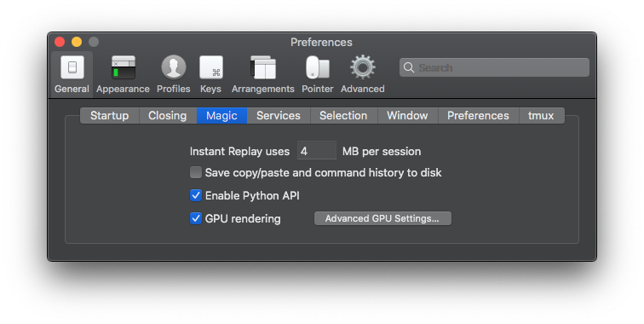Click the Preferences window title text
The image size is (644, 324).
pos(321,42)
